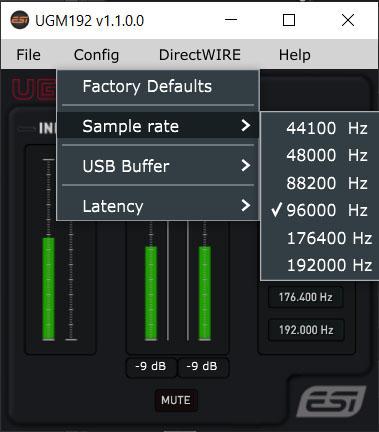Toggle the MUTE button
Viewport: 379px width, 432px height.
pos(176,400)
